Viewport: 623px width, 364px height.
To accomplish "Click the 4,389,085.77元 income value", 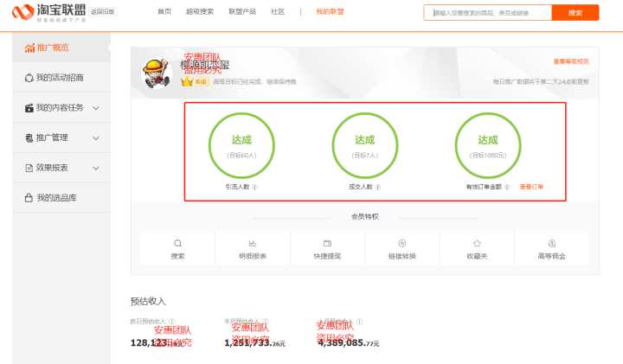I will (349, 342).
